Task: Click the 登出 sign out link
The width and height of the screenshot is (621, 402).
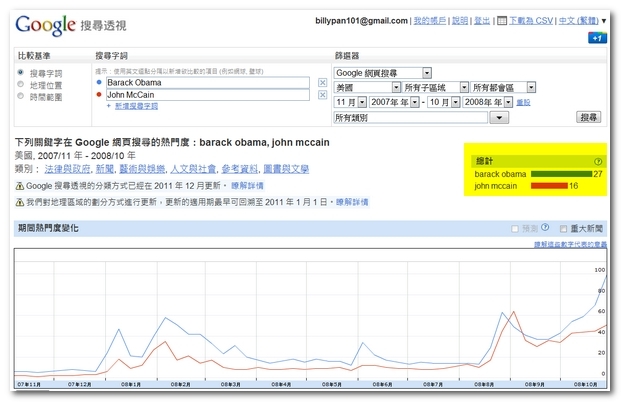Action: coord(482,21)
